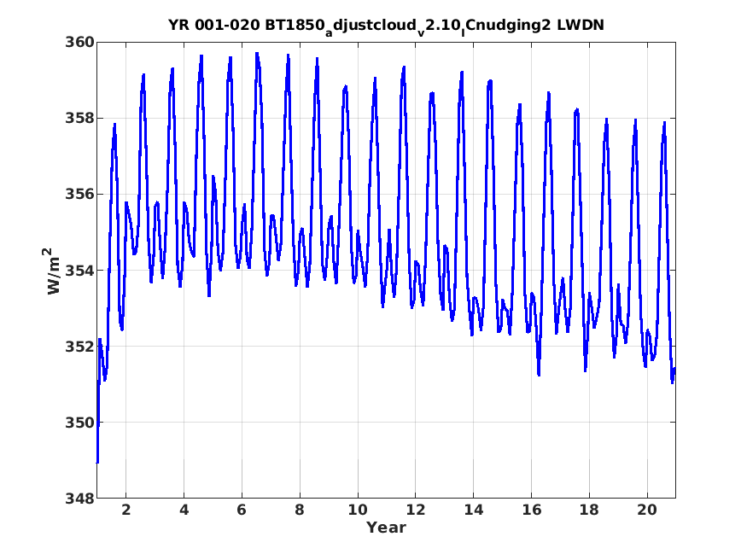The width and height of the screenshot is (747, 560).
Task: Click the plot title beginning 'YR 001-020'
Action: pos(386,26)
